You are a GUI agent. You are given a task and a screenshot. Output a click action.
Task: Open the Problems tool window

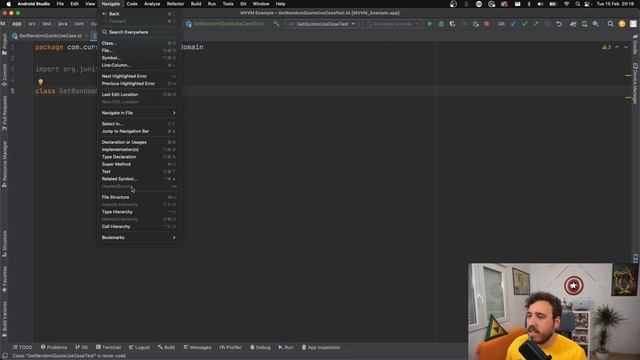54,347
